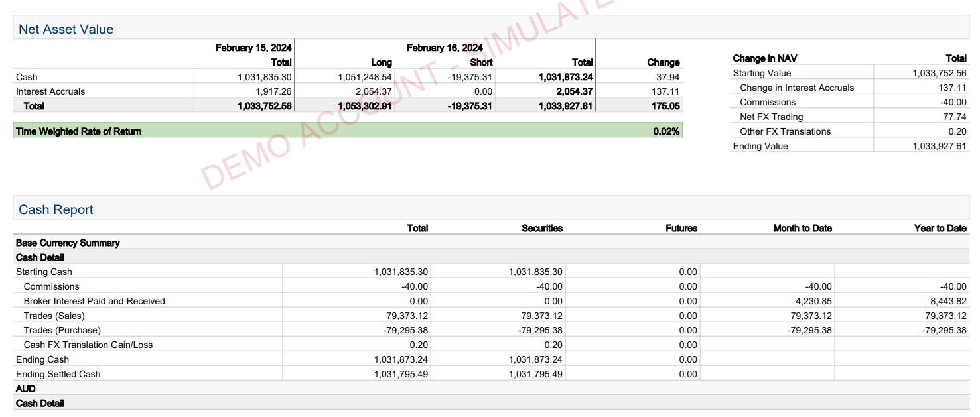Click the Securities column header
This screenshot has height=417, width=980.
click(542, 228)
